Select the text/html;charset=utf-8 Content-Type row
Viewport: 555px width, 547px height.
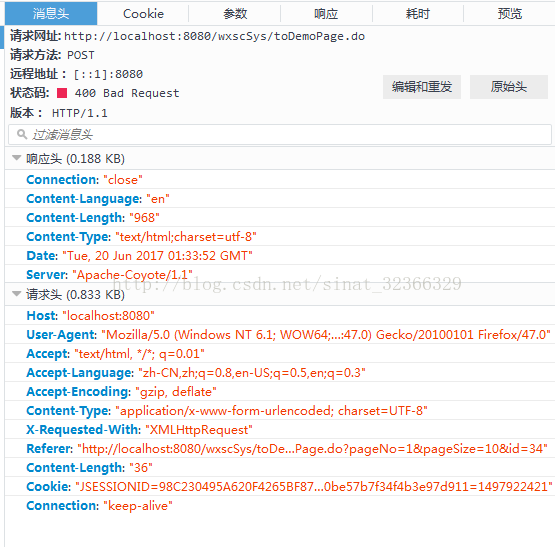pos(280,237)
